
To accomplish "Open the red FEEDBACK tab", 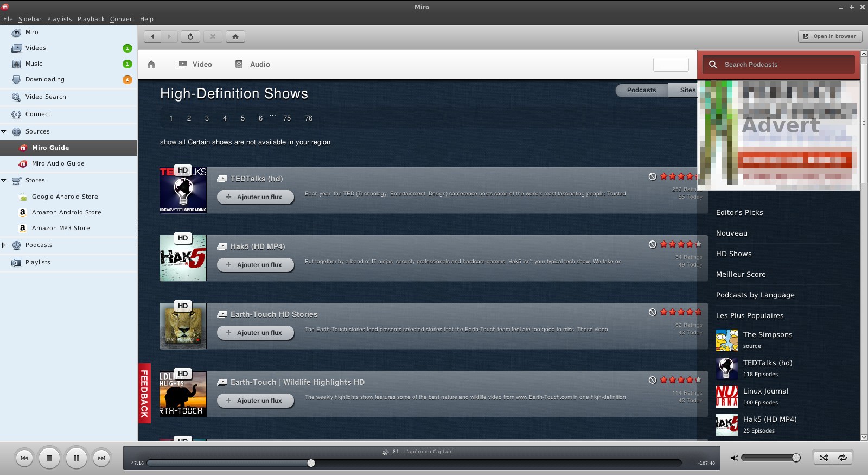I will point(144,393).
